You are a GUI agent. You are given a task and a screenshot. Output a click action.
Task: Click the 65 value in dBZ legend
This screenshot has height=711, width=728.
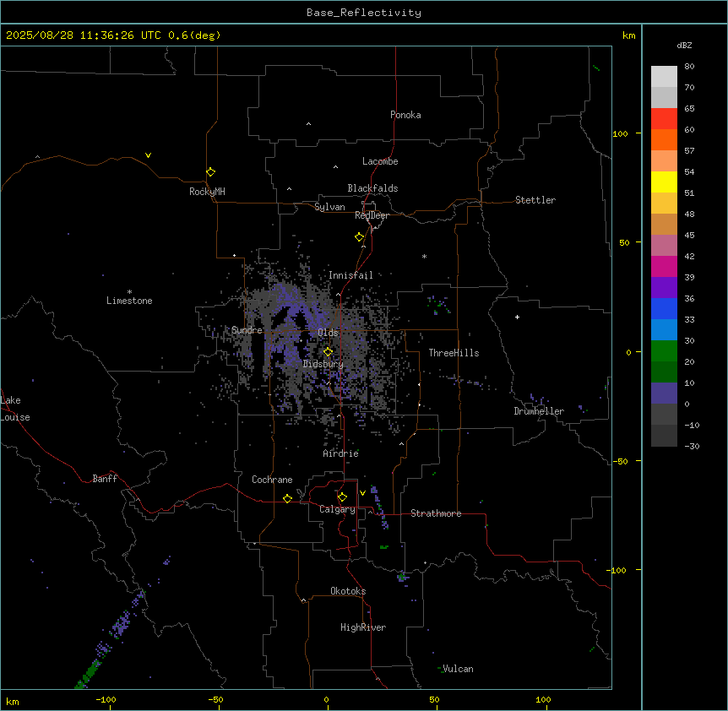coord(689,109)
